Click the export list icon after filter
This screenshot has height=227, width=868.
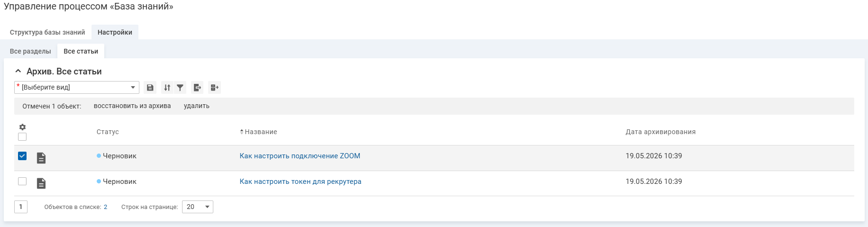tap(197, 88)
